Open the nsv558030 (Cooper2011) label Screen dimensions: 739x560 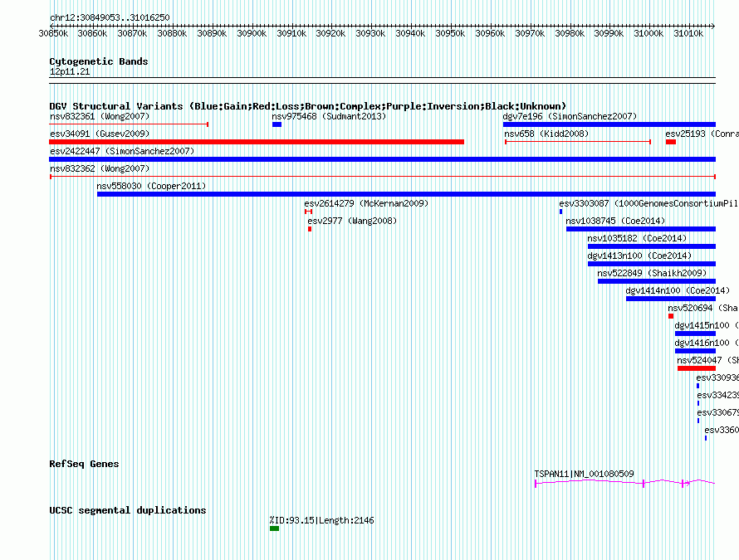pyautogui.click(x=151, y=186)
